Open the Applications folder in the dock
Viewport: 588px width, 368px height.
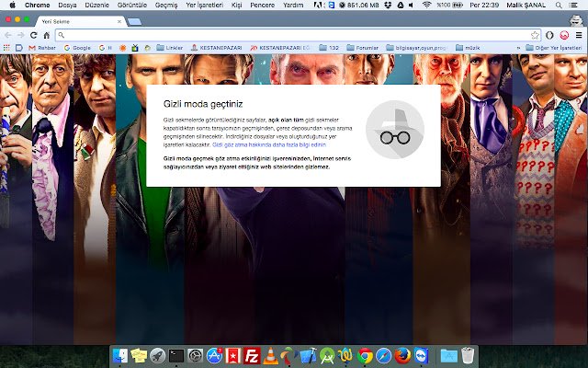click(x=449, y=356)
